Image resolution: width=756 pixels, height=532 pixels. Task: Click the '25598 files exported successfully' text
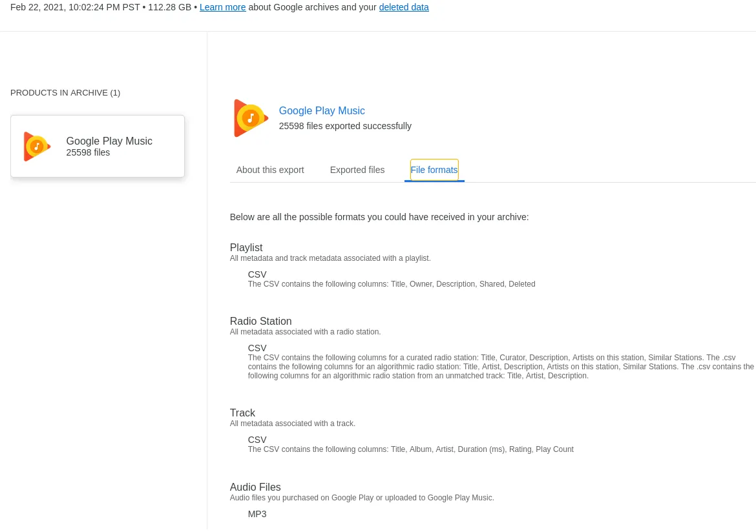(345, 126)
